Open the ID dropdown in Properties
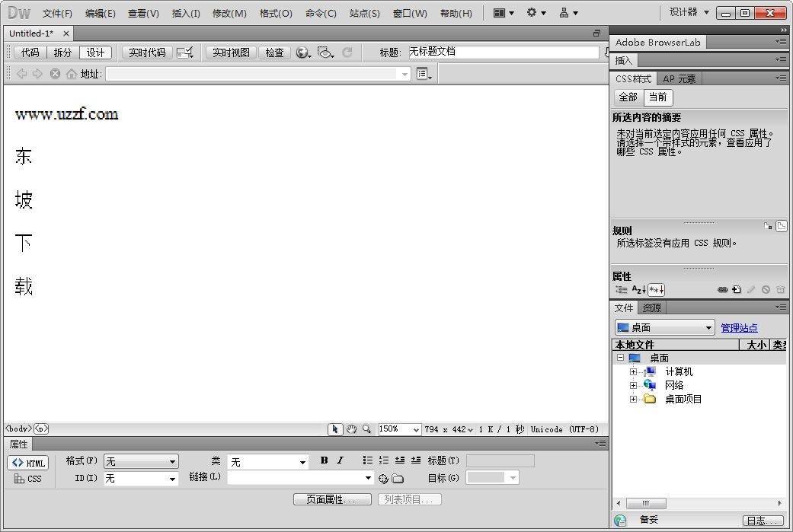The height and width of the screenshot is (532, 793). click(141, 478)
